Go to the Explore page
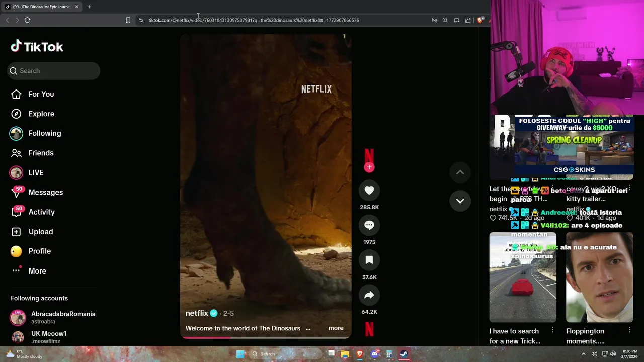644x362 pixels. [41, 114]
